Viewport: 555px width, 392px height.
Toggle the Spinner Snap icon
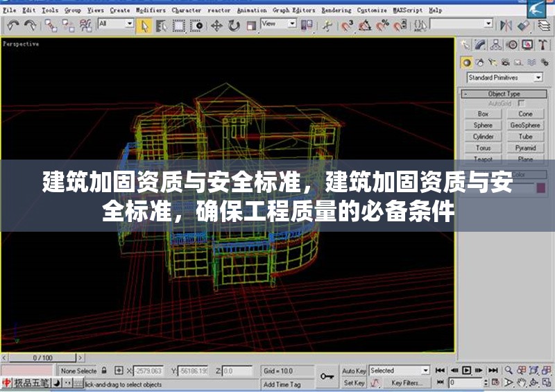click(x=400, y=26)
